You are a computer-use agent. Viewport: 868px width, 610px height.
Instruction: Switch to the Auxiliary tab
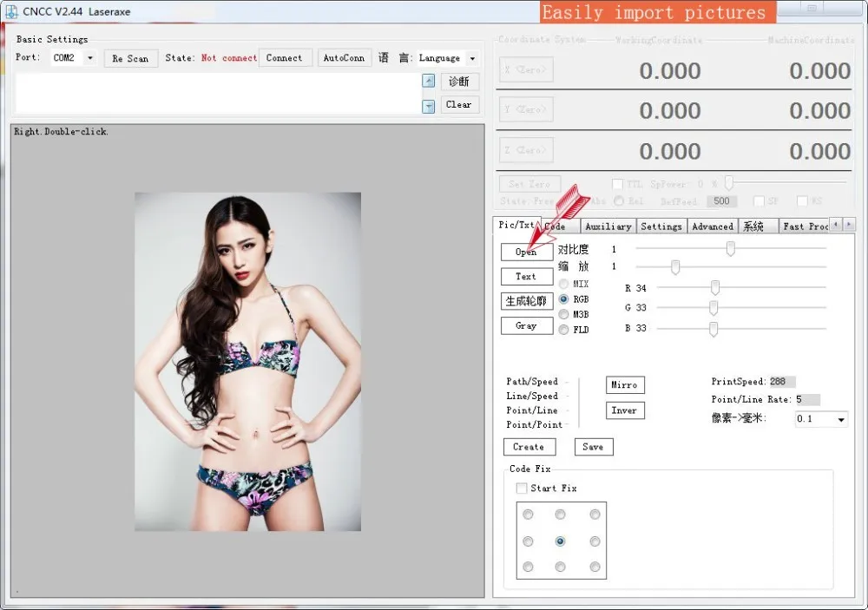tap(608, 226)
